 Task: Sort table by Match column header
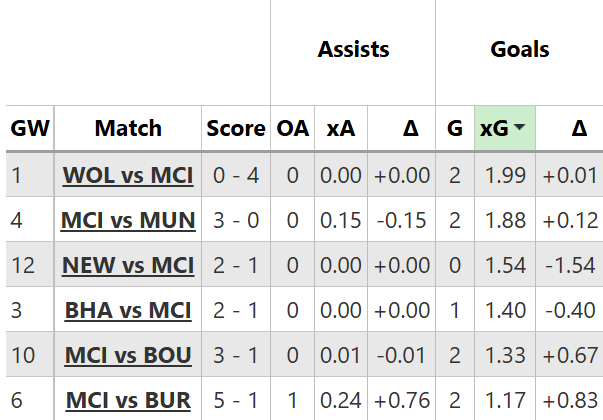pyautogui.click(x=128, y=128)
